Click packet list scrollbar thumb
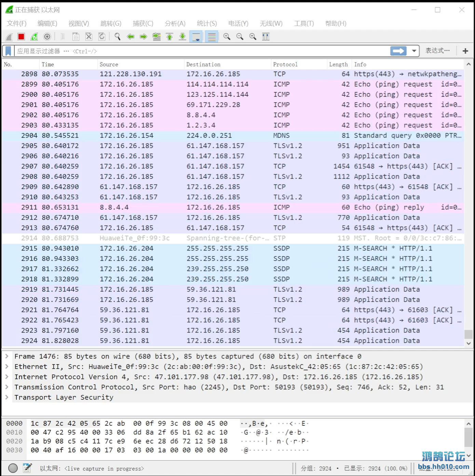The width and height of the screenshot is (475, 476). (469, 334)
